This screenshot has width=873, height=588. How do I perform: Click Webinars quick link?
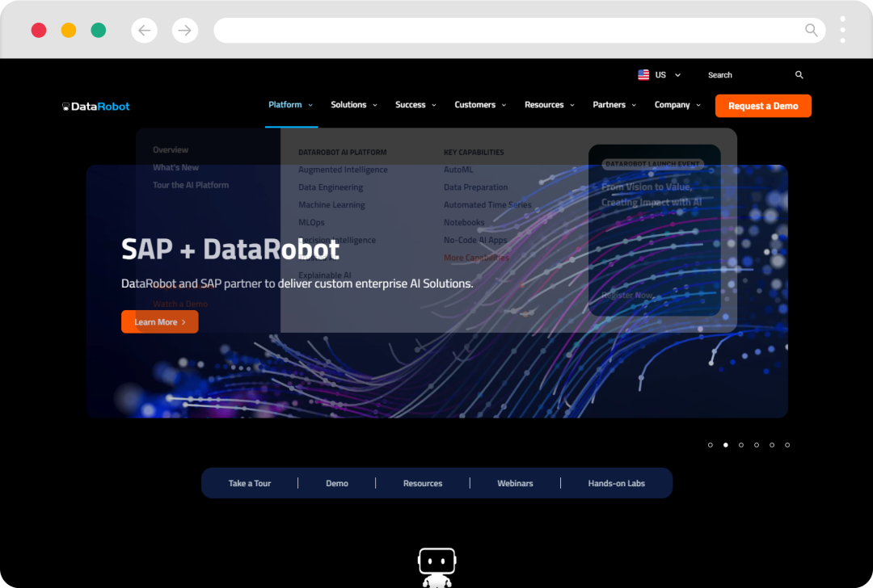point(515,484)
